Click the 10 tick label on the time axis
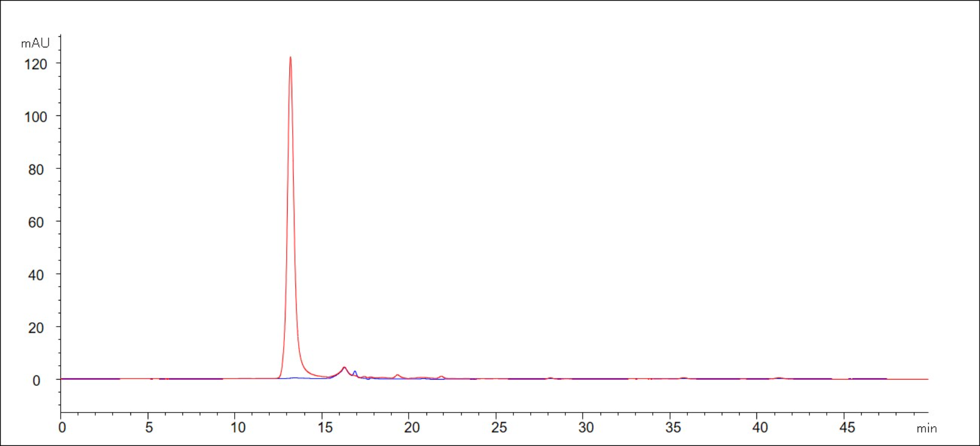The width and height of the screenshot is (980, 446). 238,428
